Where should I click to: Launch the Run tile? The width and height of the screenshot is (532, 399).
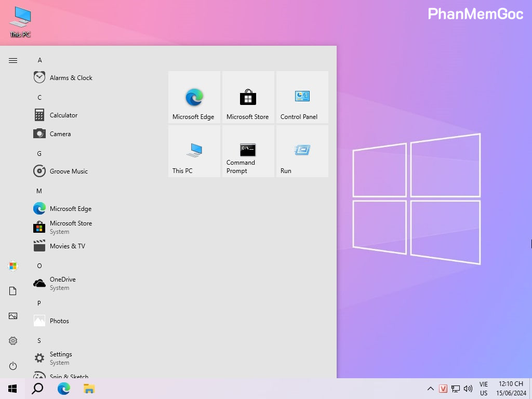(x=302, y=151)
